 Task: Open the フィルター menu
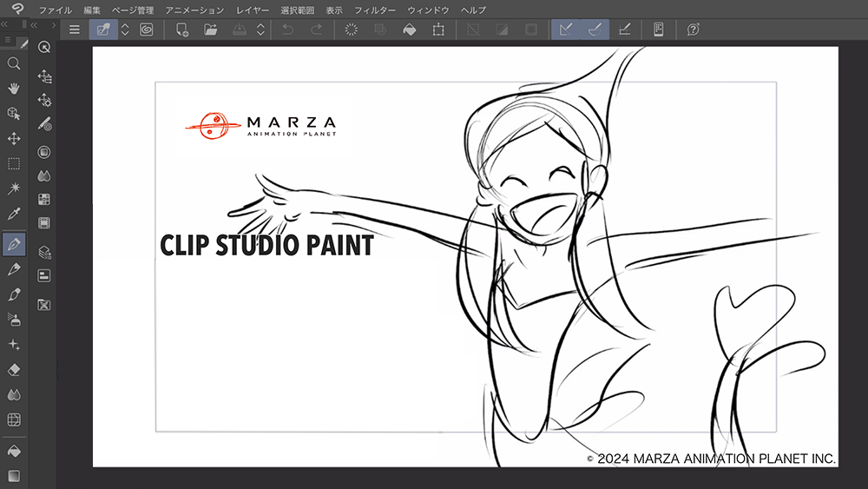pos(375,10)
